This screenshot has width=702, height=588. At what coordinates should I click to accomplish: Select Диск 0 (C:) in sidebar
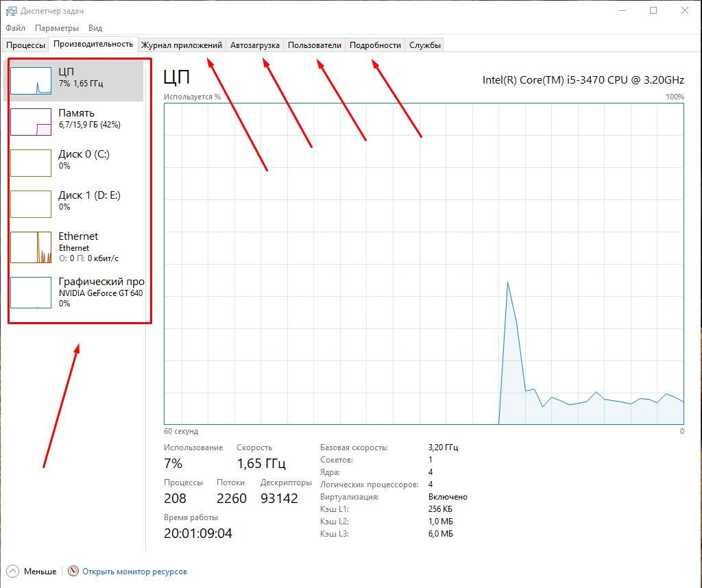coord(75,160)
